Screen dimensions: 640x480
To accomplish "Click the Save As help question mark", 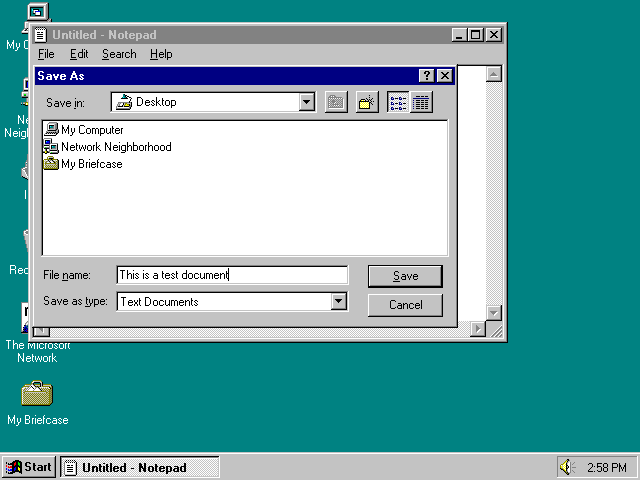I will [427, 76].
